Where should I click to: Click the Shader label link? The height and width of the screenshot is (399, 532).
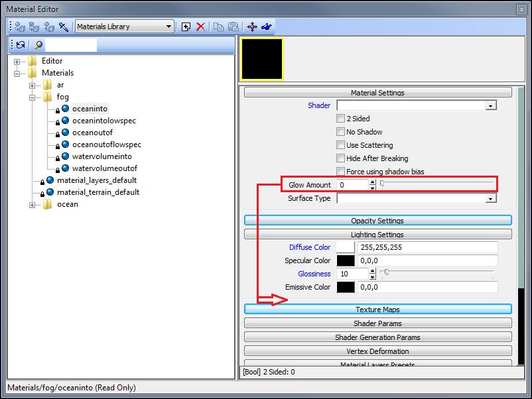click(319, 105)
